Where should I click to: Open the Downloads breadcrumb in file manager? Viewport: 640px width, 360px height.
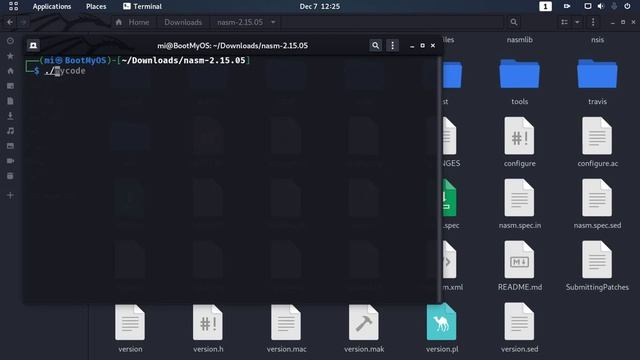183,22
